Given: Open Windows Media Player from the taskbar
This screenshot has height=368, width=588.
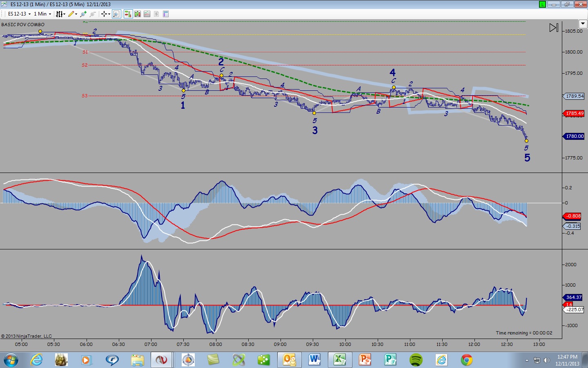Looking at the screenshot, I should pyautogui.click(x=86, y=360).
